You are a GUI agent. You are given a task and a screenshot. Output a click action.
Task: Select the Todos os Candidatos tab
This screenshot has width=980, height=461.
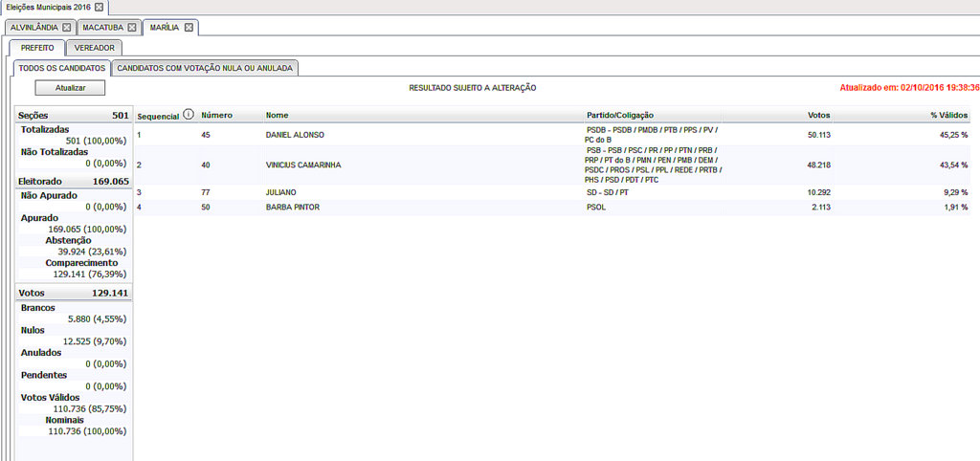(x=61, y=68)
